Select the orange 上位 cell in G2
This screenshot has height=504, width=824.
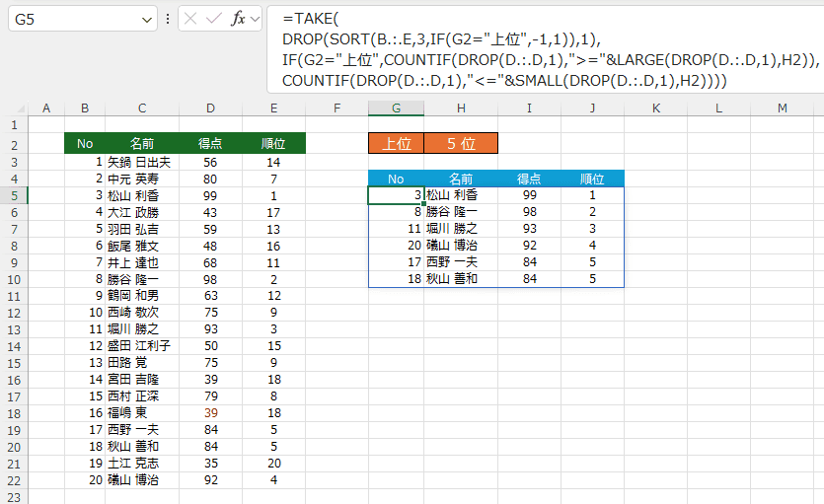point(396,144)
